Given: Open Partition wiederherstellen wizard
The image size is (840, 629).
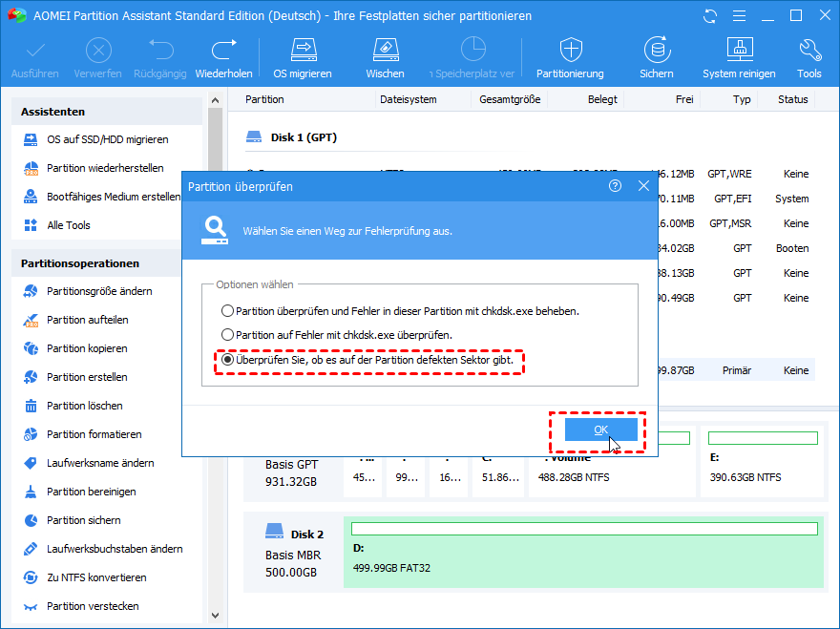Looking at the screenshot, I should click(94, 168).
